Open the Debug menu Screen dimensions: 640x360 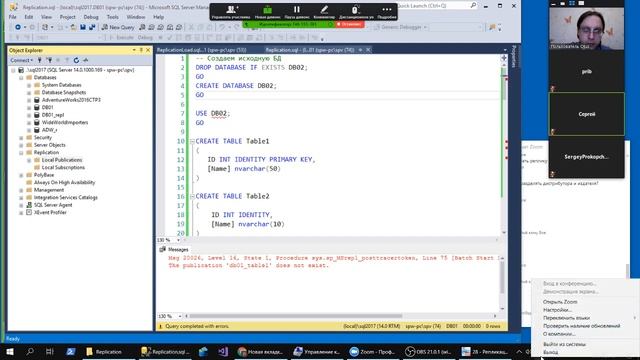pyautogui.click(x=91, y=17)
